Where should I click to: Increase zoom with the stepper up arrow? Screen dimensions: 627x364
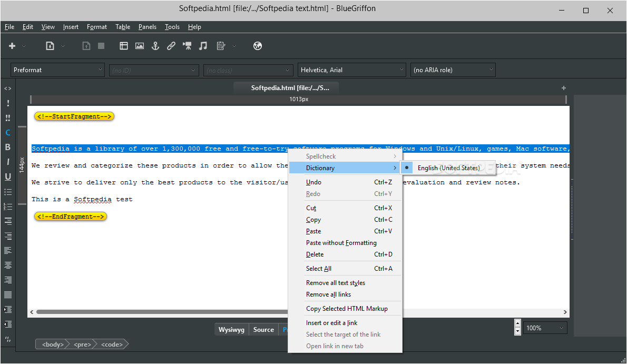click(517, 323)
